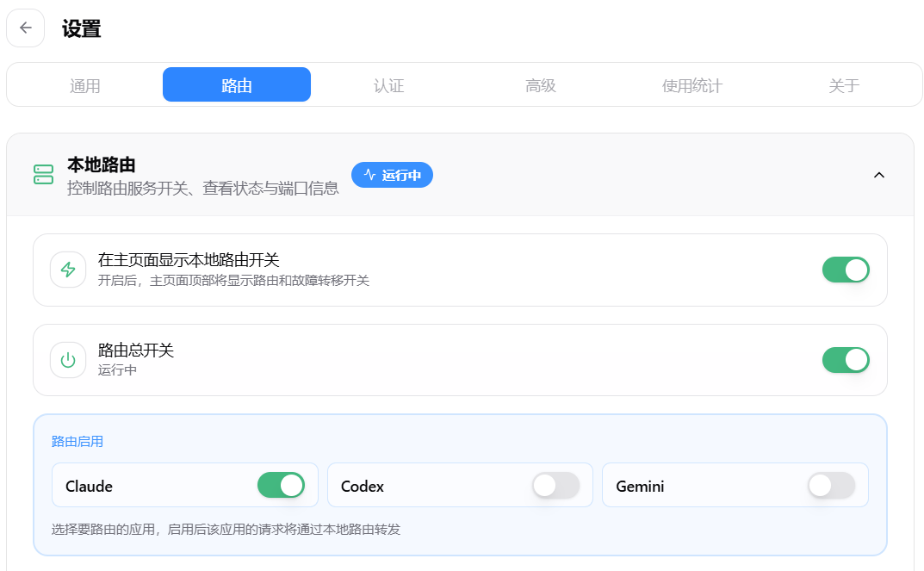Click the Gemini label
This screenshot has height=571, width=924.
point(640,486)
